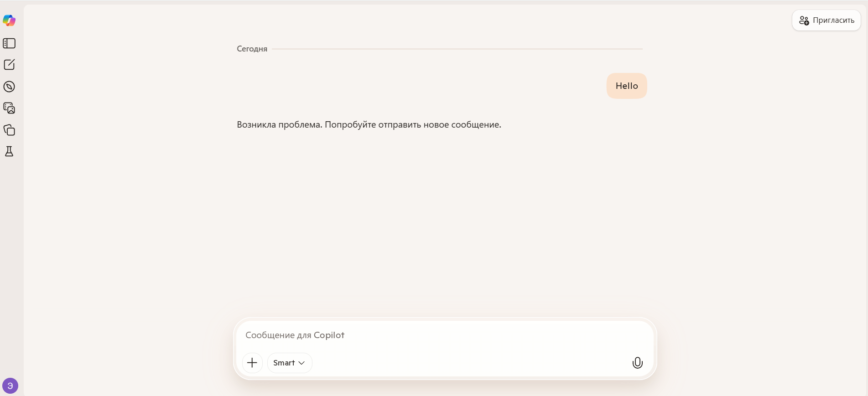Viewport: 868px width, 396px height.
Task: Click the Пригласить invite button
Action: click(x=826, y=21)
